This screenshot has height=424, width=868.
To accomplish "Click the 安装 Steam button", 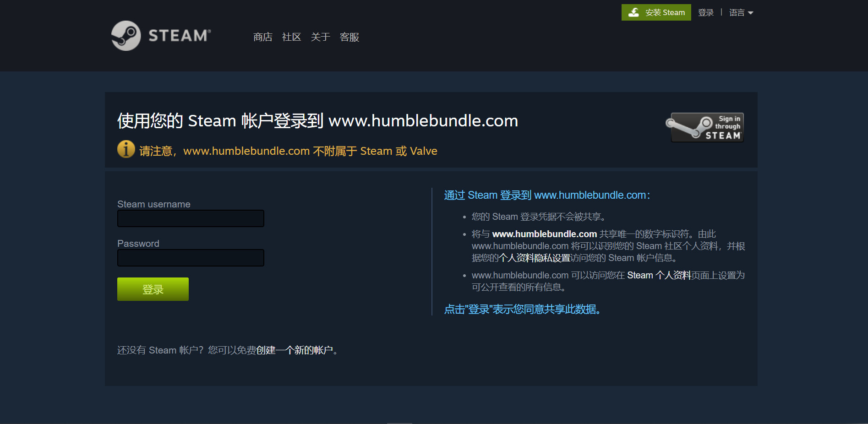I will tap(656, 12).
